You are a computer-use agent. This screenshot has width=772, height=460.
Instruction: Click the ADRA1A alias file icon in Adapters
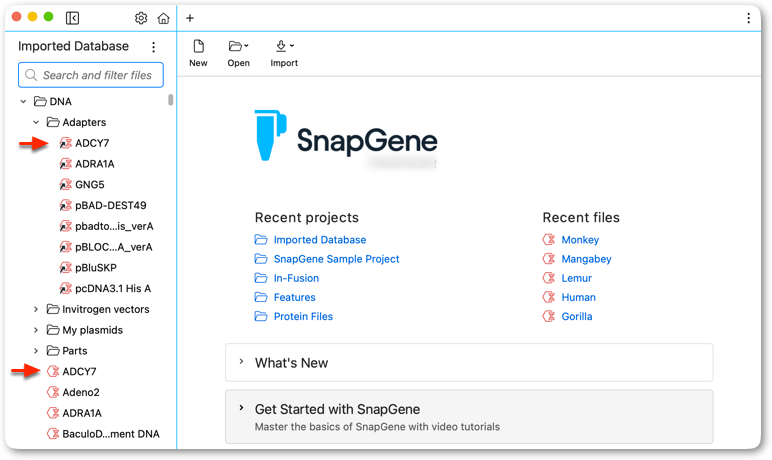(65, 164)
